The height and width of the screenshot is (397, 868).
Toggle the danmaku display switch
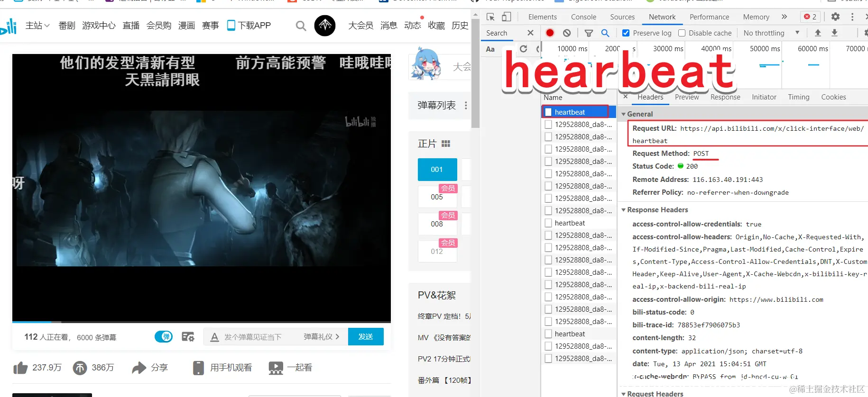[164, 336]
